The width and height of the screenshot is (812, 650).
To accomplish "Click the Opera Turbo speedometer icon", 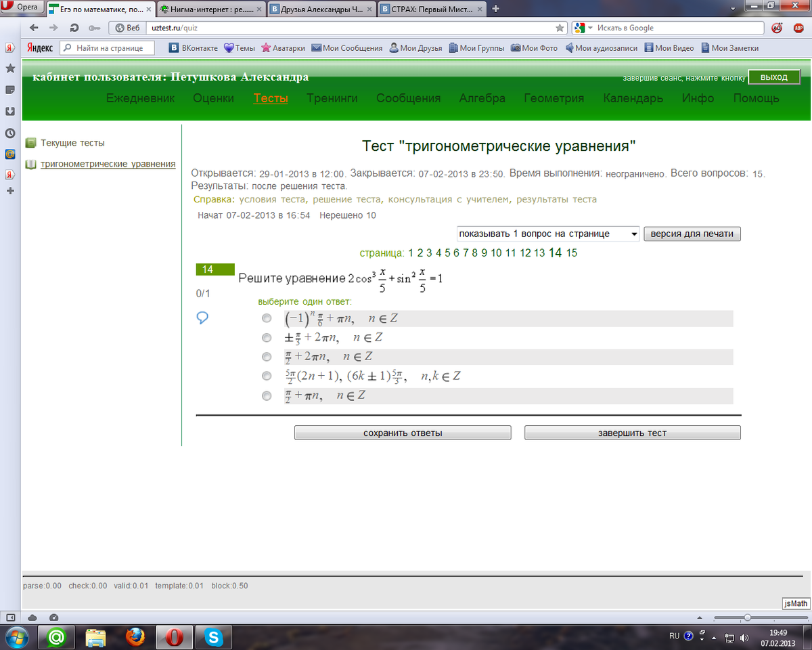I will [x=54, y=617].
